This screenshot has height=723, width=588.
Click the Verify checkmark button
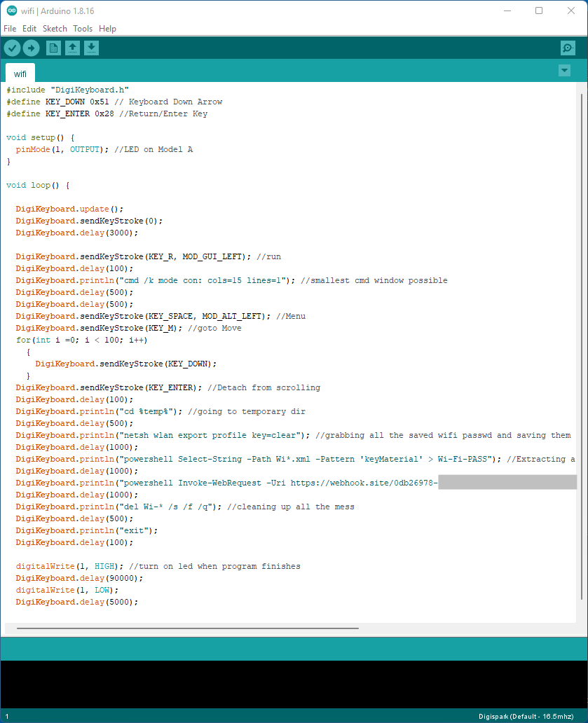13,48
